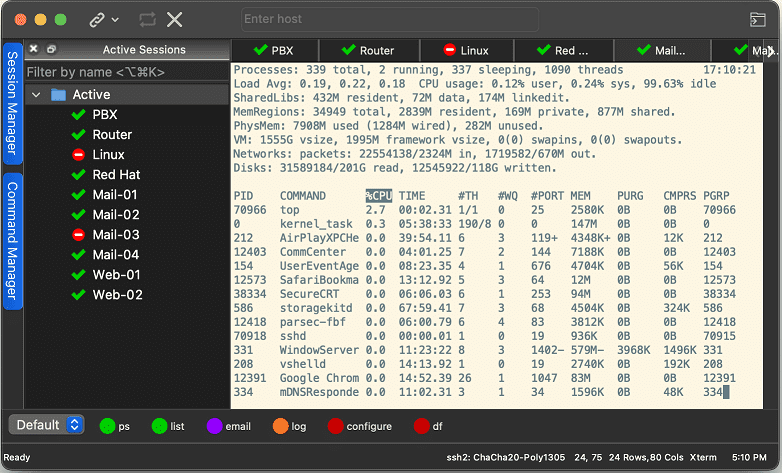This screenshot has height=473, width=782.
Task: Switch to the Linux tab
Action: (x=465, y=50)
